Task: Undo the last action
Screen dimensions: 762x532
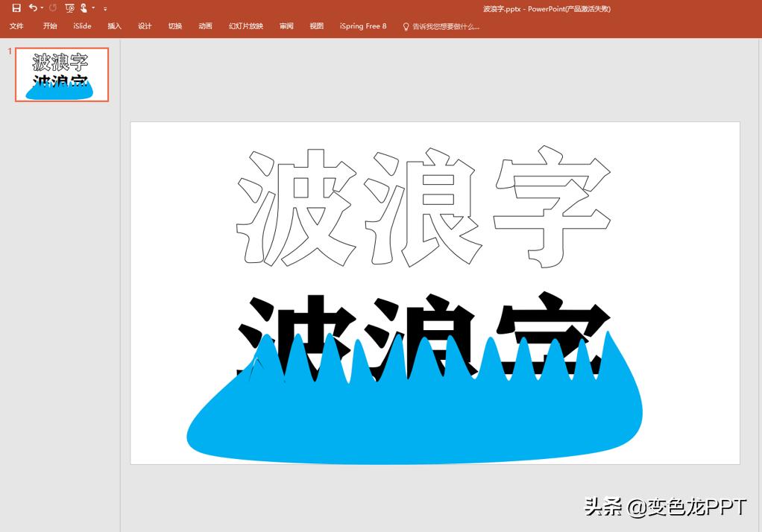Action: (x=34, y=8)
